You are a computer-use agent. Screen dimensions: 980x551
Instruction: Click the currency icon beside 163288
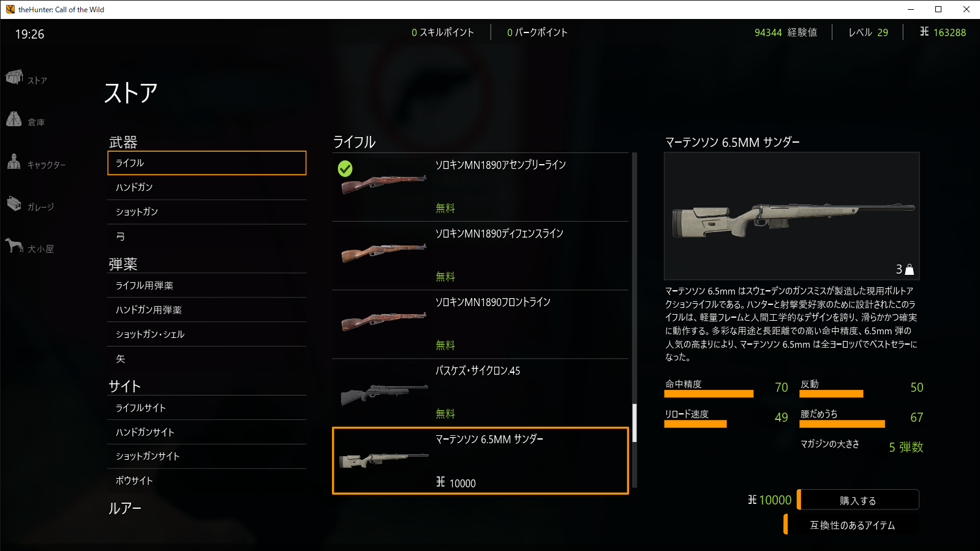pyautogui.click(x=924, y=31)
